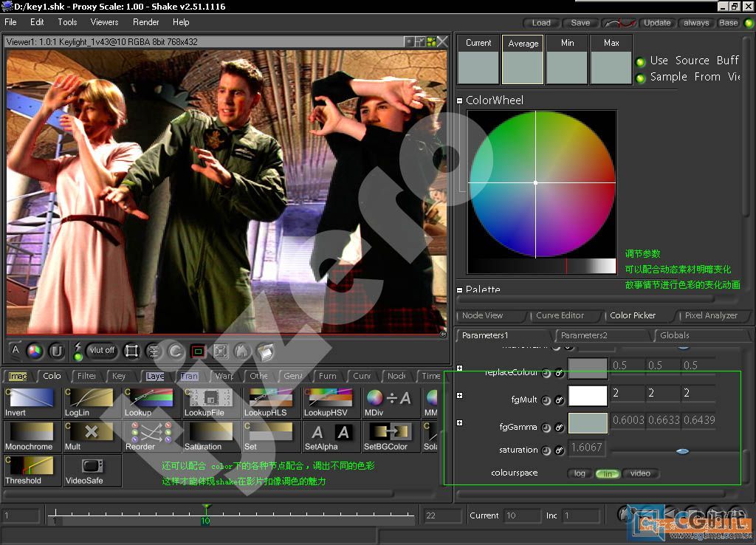Select the lin colourspace option
Viewport: 756px width, 545px height.
pos(608,473)
